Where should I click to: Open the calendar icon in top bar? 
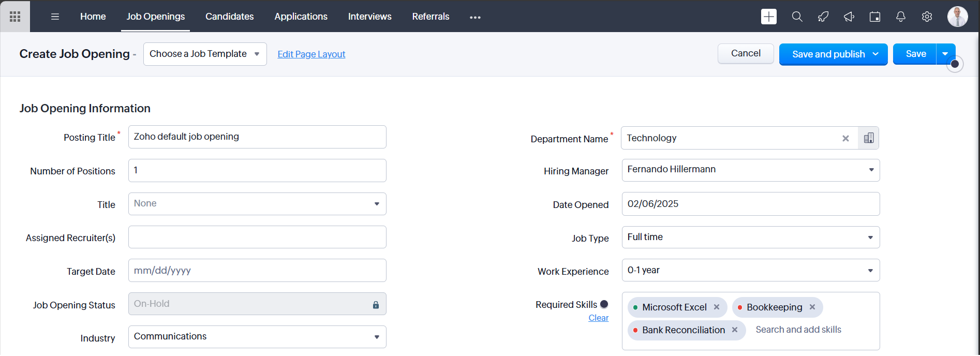tap(874, 17)
